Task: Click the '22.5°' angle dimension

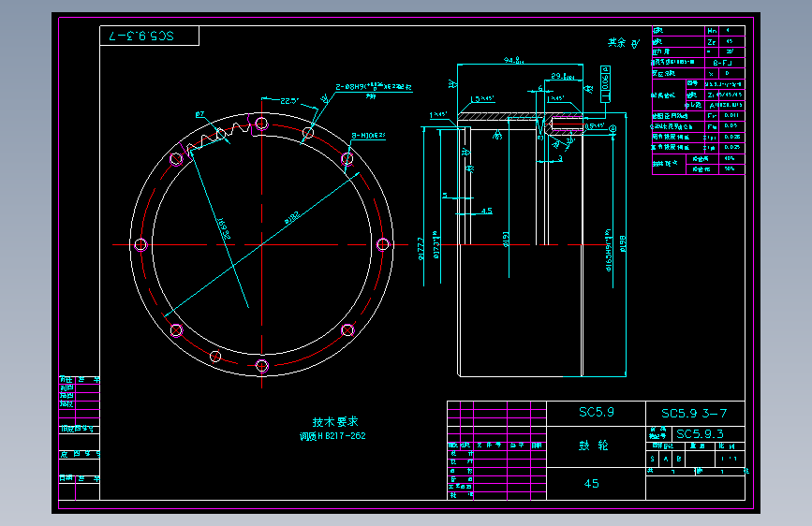Action: click(289, 101)
